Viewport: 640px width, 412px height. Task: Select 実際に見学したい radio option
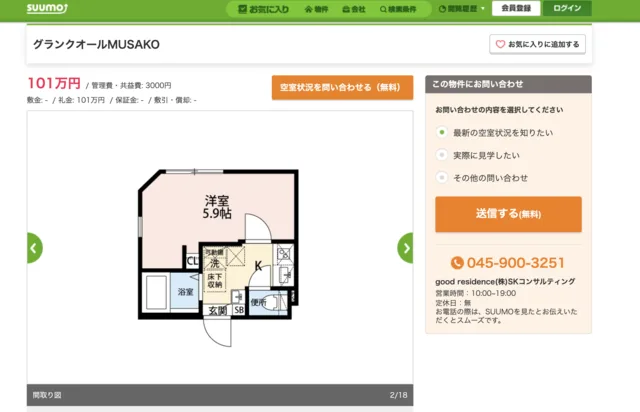click(441, 155)
